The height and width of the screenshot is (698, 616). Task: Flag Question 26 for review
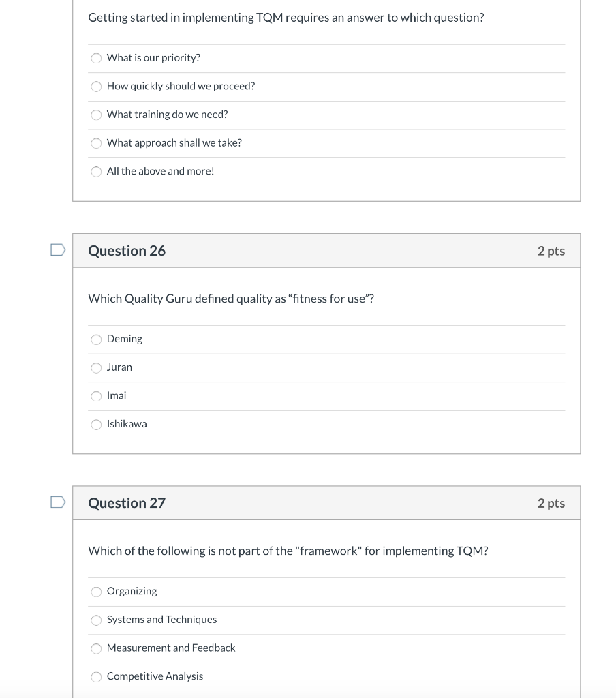point(58,250)
